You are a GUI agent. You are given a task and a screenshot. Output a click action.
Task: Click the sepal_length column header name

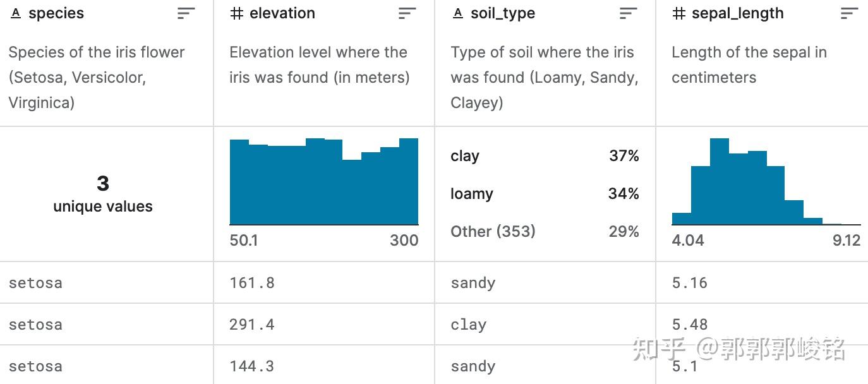pyautogui.click(x=738, y=13)
